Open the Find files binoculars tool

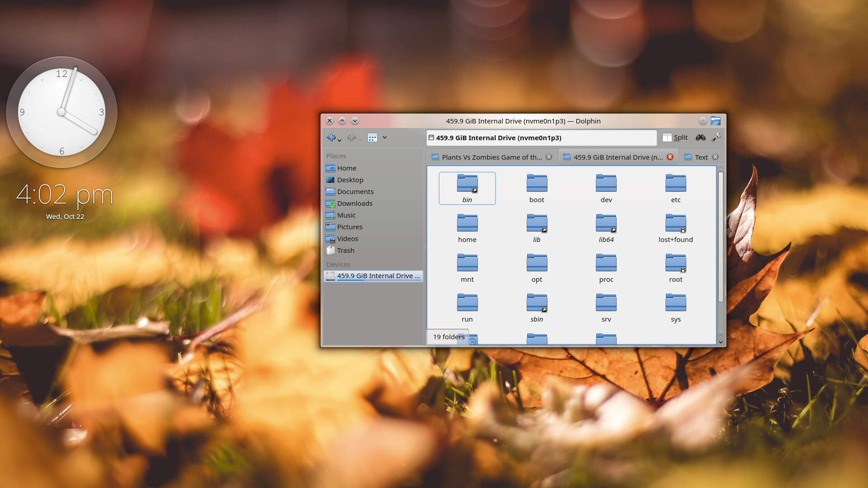coord(700,137)
